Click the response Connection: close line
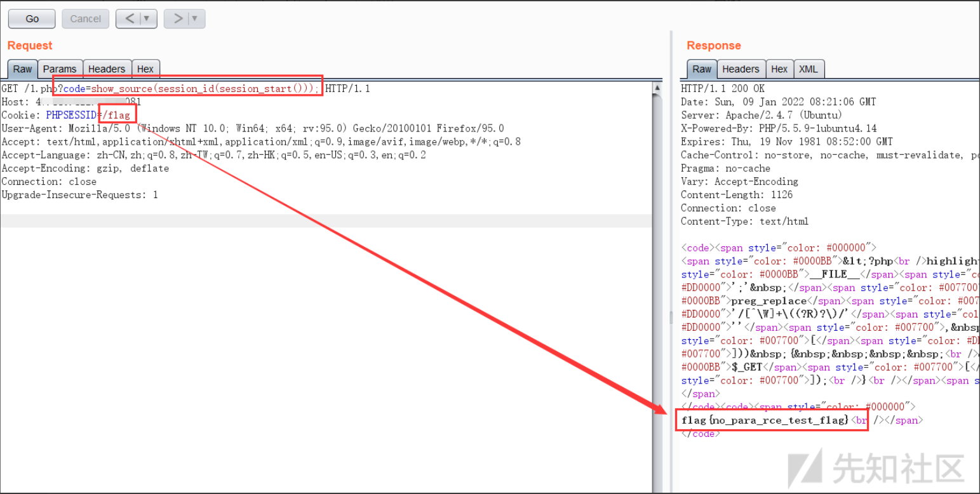Viewport: 980px width, 494px height. click(728, 208)
